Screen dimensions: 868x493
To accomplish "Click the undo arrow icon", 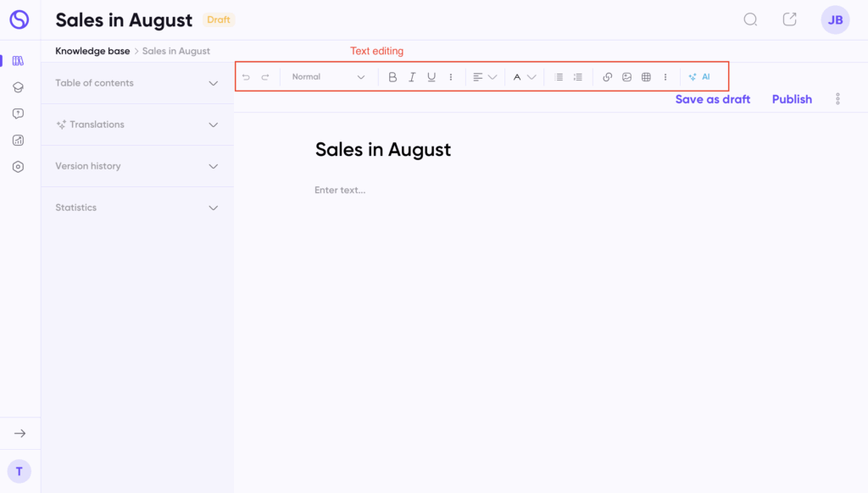I will (x=246, y=77).
